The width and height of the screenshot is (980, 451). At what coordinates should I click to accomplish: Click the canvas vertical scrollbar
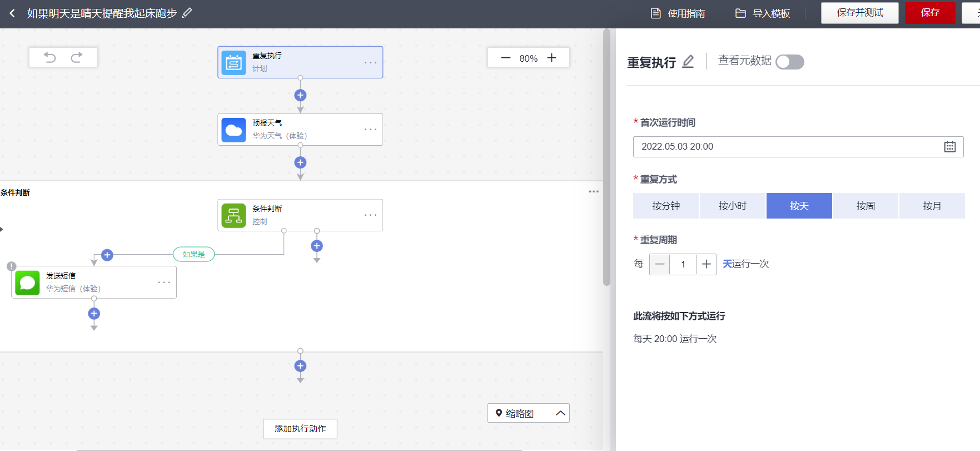(606, 157)
